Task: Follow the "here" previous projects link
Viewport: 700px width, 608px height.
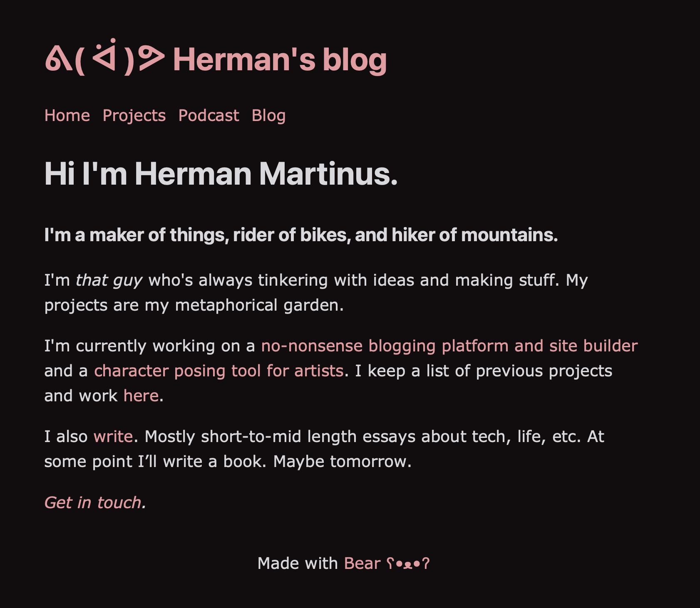Action: coord(141,396)
